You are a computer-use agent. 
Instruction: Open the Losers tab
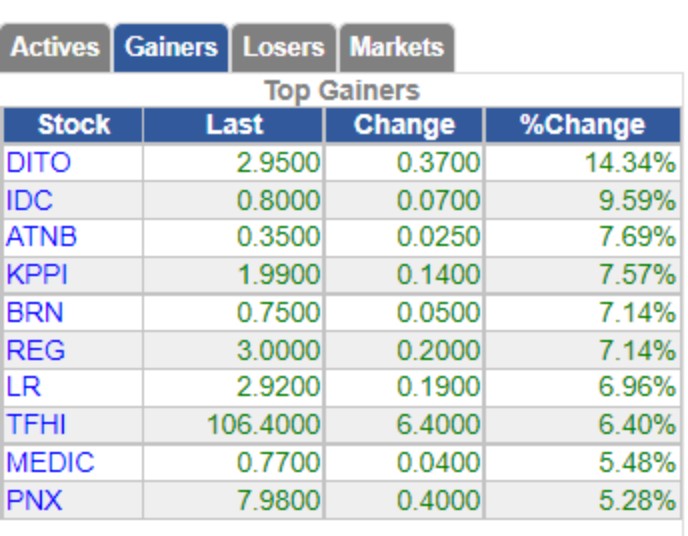pyautogui.click(x=283, y=47)
